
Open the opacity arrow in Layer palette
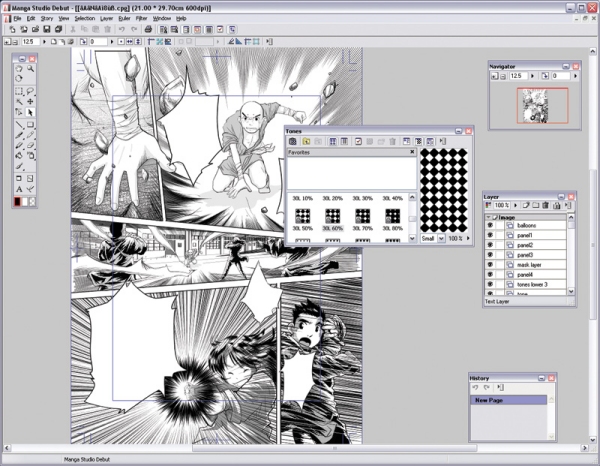pos(515,205)
